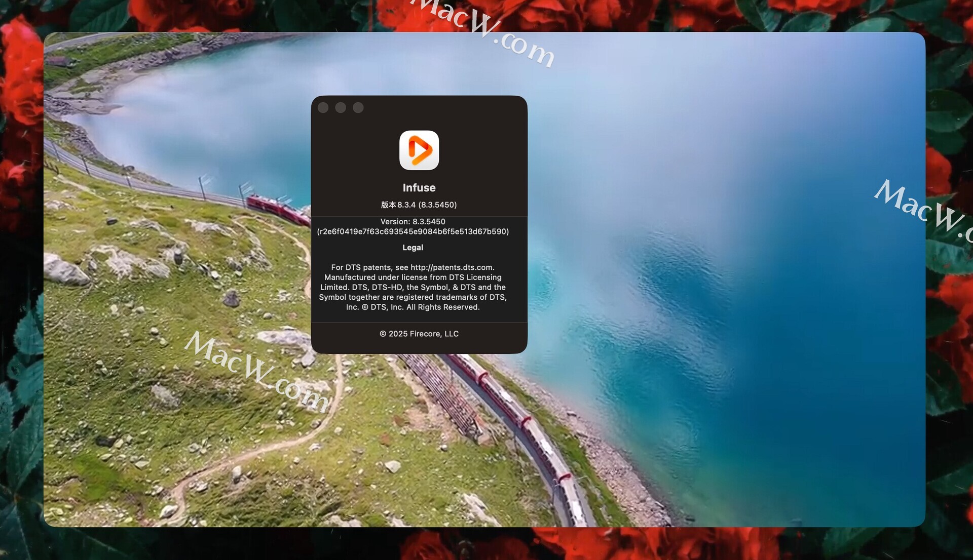Click the Infuse title text
The height and width of the screenshot is (560, 973).
[419, 188]
